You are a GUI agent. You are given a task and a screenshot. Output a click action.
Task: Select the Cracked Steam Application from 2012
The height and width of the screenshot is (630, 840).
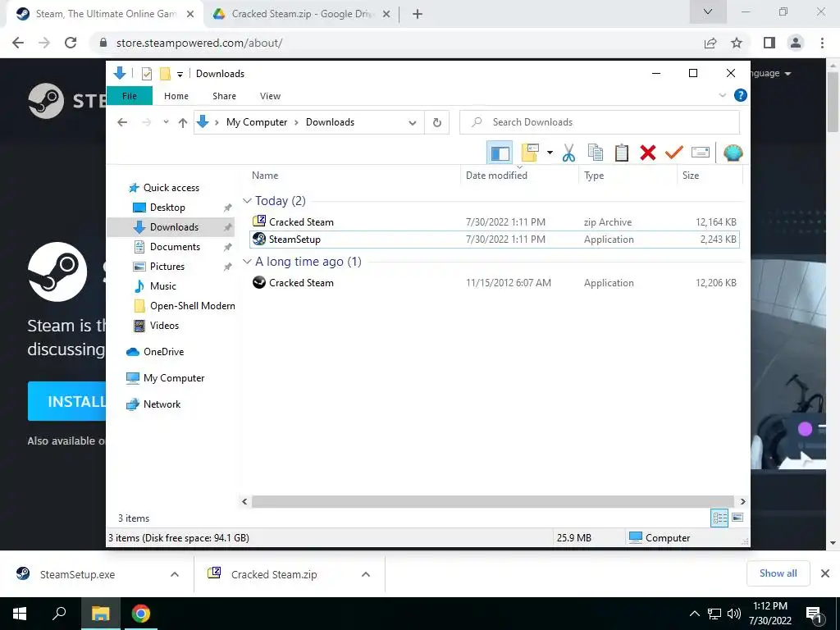coord(495,283)
